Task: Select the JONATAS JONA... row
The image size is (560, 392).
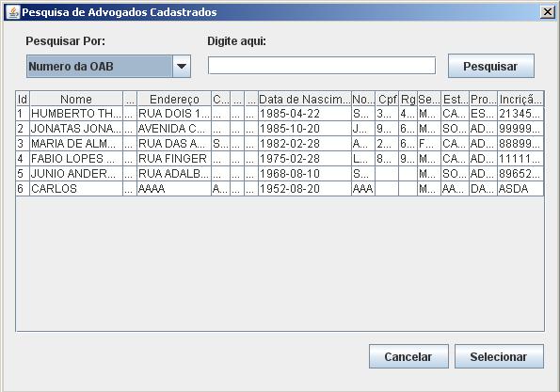Action: point(280,129)
